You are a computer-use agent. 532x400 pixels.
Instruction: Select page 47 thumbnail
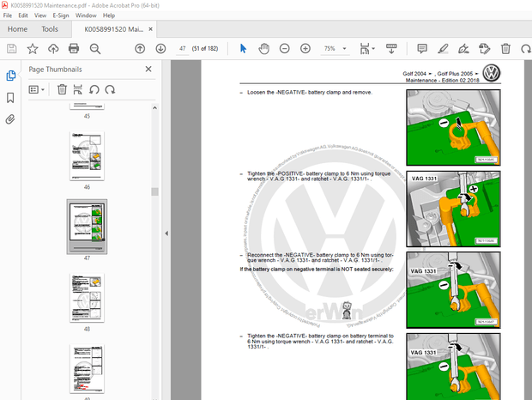click(87, 227)
